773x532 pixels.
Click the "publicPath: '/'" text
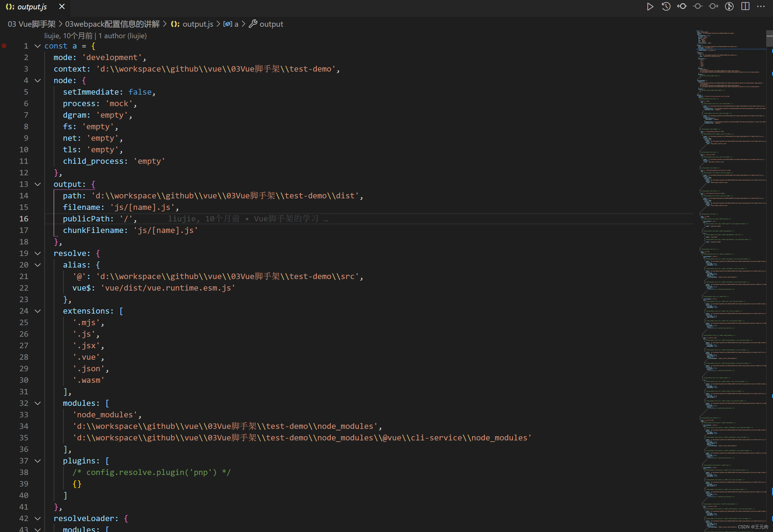coord(100,219)
